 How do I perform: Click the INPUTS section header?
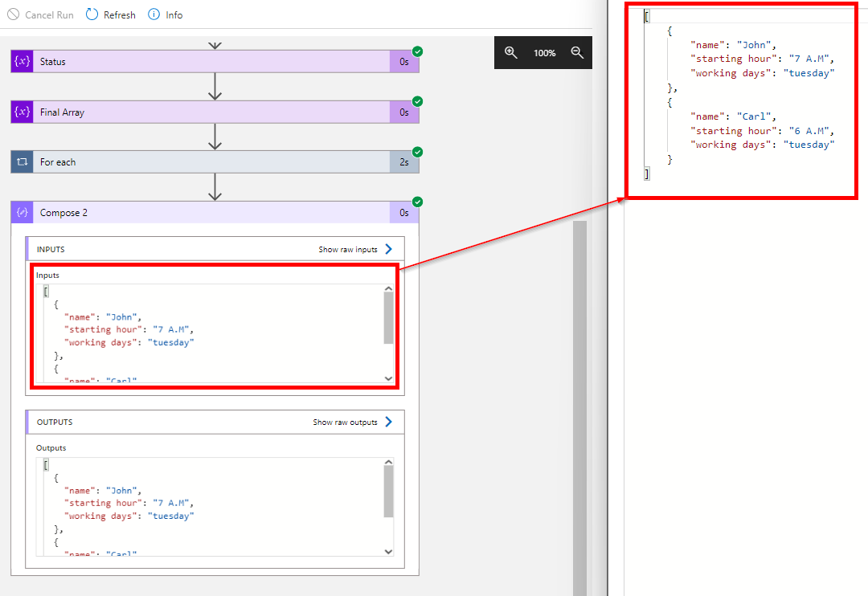215,249
